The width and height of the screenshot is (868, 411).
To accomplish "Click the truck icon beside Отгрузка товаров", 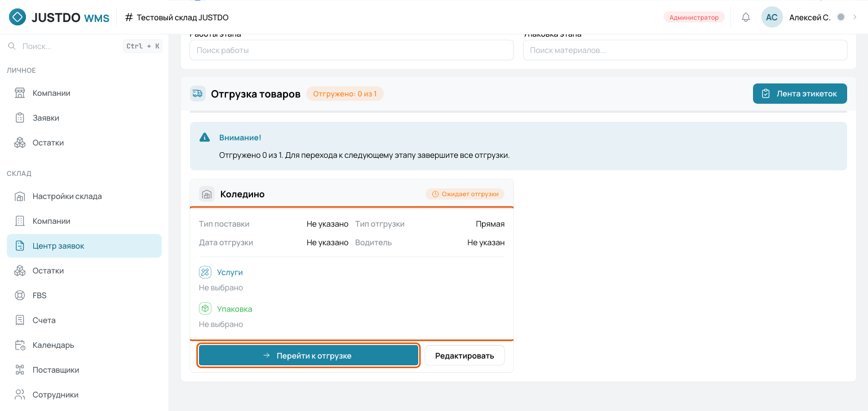I will click(197, 94).
